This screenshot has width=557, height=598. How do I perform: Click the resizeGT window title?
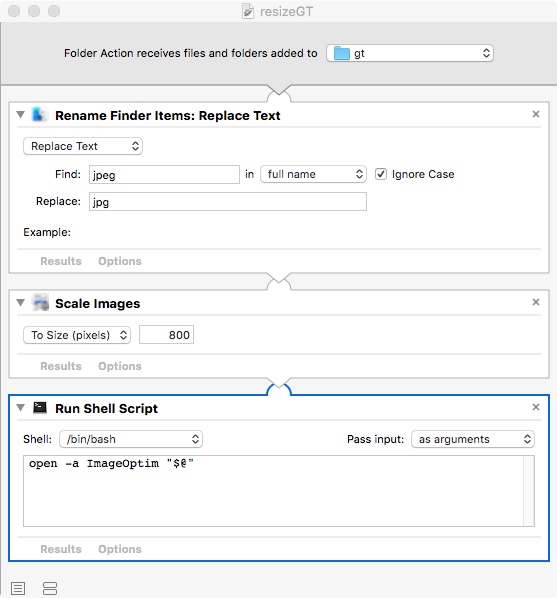(287, 11)
